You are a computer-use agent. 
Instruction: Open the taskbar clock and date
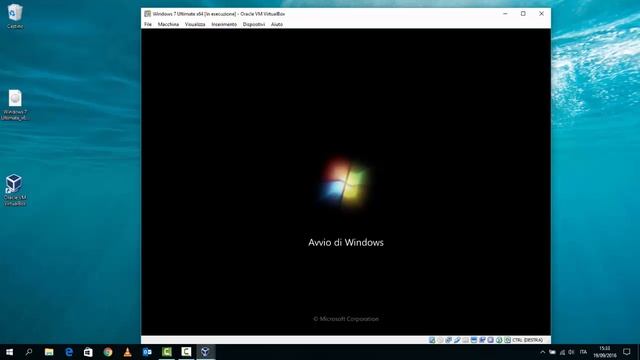605,352
